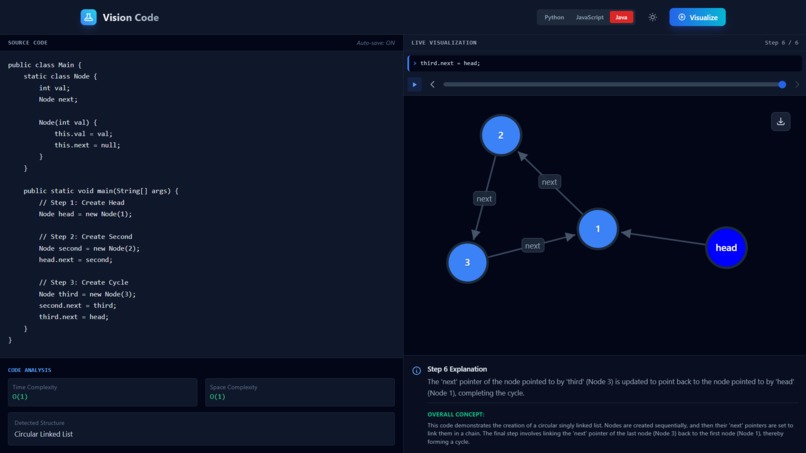Place cursor on 'public class Main {' line
Viewport: 806px width, 453px height.
point(44,65)
